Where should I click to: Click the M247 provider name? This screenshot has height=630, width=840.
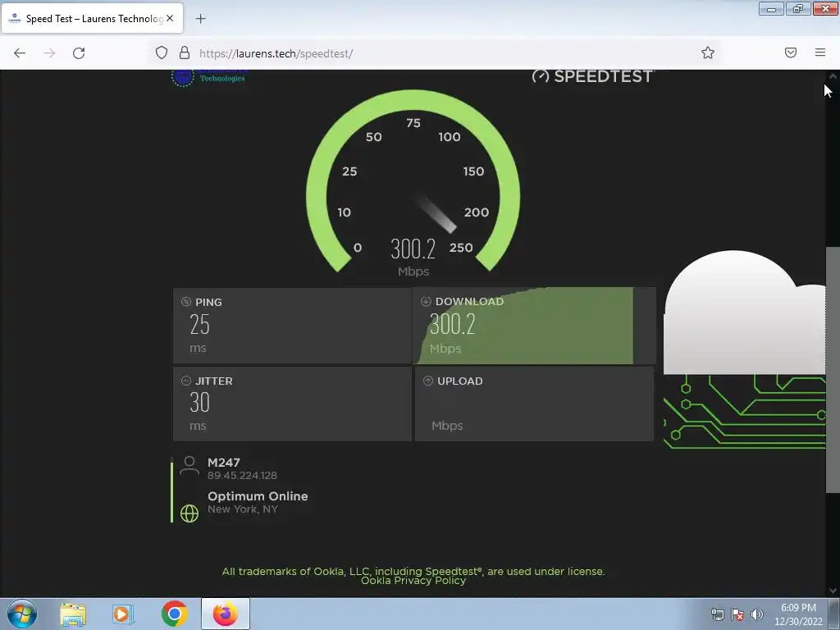point(224,463)
